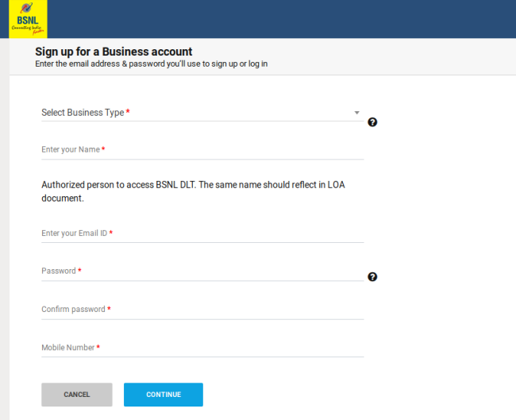
Task: Click the red asterisk after Select Business Type
Action: pos(128,113)
